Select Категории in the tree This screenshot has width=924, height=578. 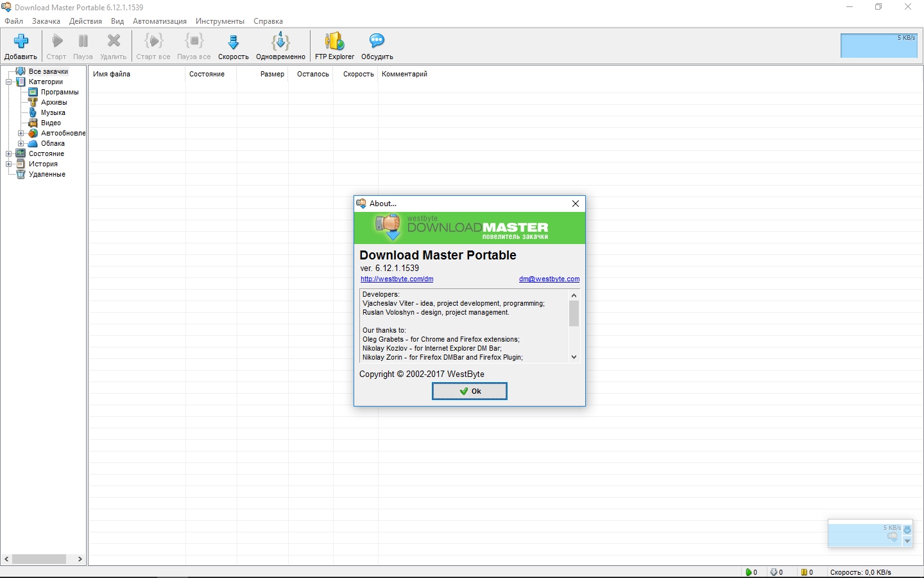pyautogui.click(x=46, y=82)
